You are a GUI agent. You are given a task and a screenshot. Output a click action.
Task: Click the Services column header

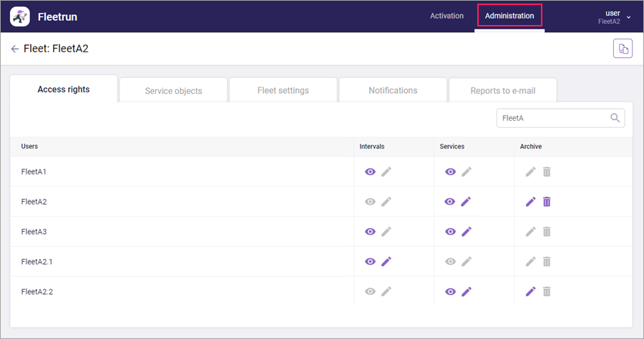452,147
